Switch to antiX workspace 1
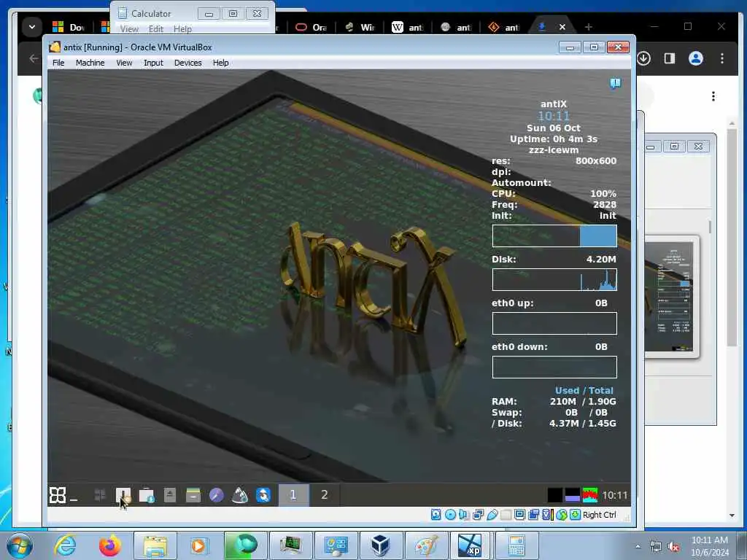747x560 pixels. pyautogui.click(x=293, y=495)
